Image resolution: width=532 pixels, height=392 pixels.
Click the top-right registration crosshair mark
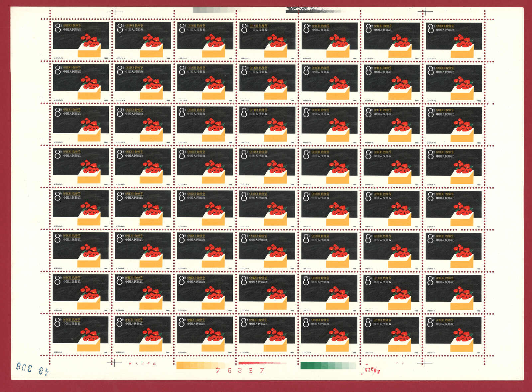pos(427,13)
